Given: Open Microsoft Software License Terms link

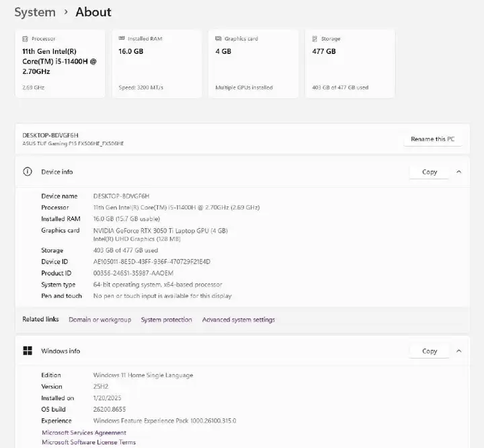Looking at the screenshot, I should point(89,442).
